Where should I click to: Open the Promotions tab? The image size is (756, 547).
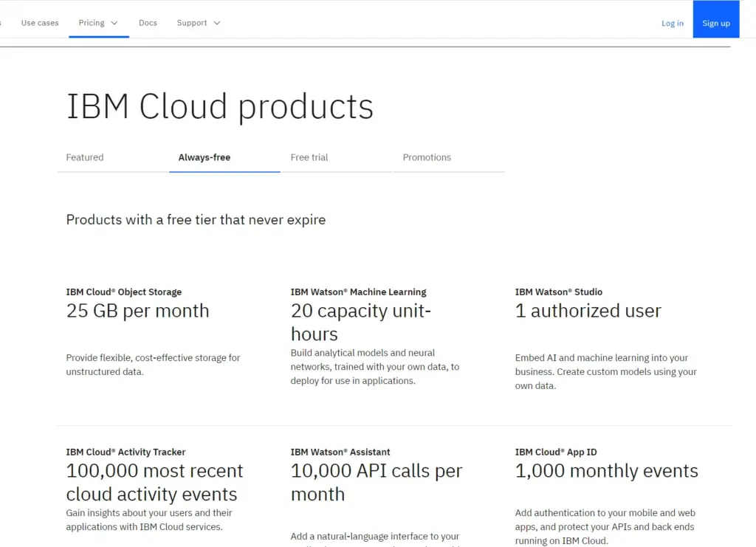(x=449, y=157)
